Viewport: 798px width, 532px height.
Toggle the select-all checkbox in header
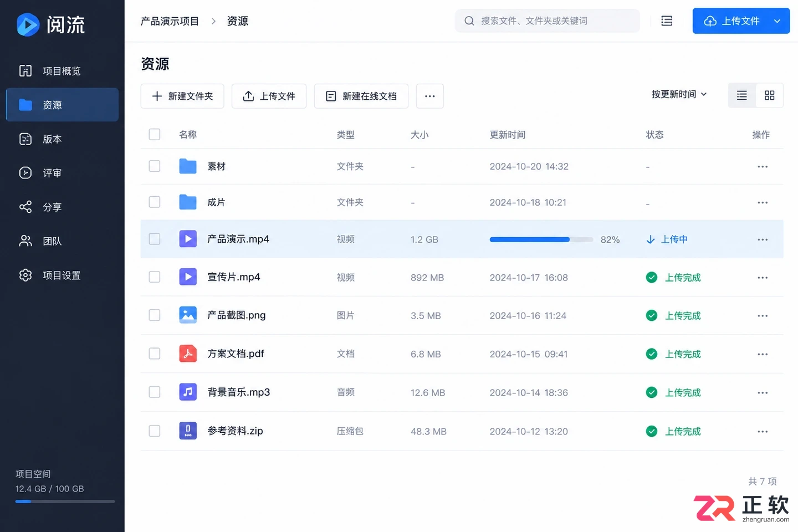coord(155,134)
